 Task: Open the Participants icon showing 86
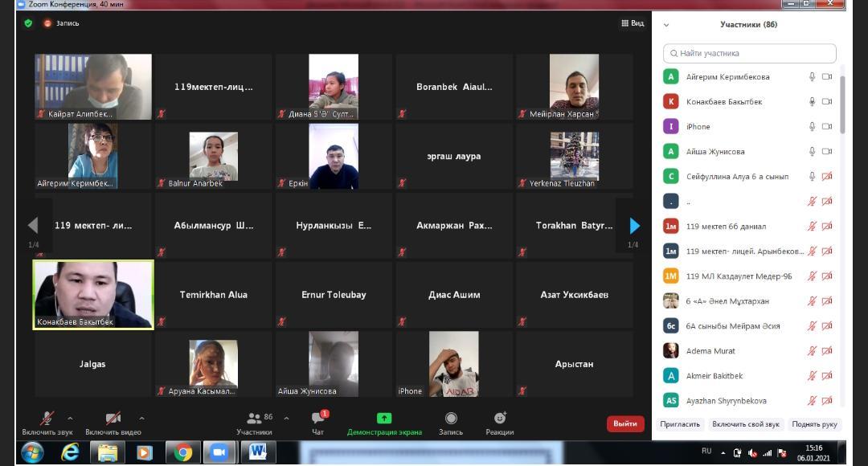coord(255,419)
